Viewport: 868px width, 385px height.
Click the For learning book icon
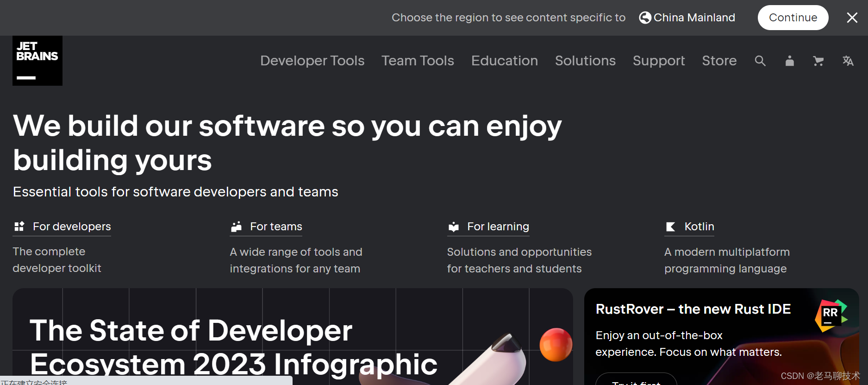click(x=454, y=226)
